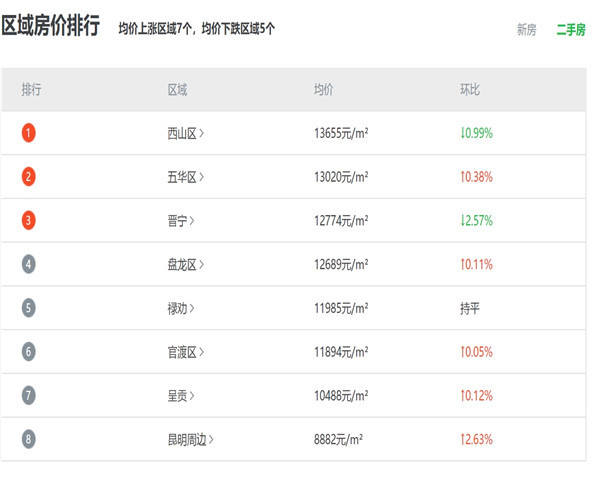Expand 官渡区 via its chevron arrow

201,352
